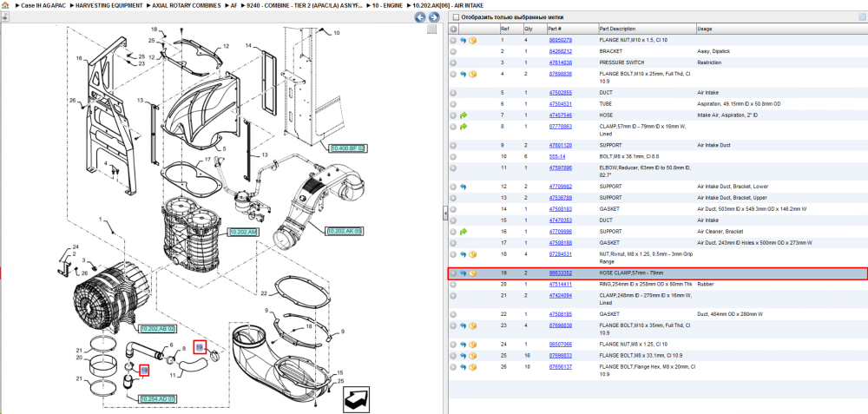Select 'PRESSURE SWITCH' description text

coord(621,62)
